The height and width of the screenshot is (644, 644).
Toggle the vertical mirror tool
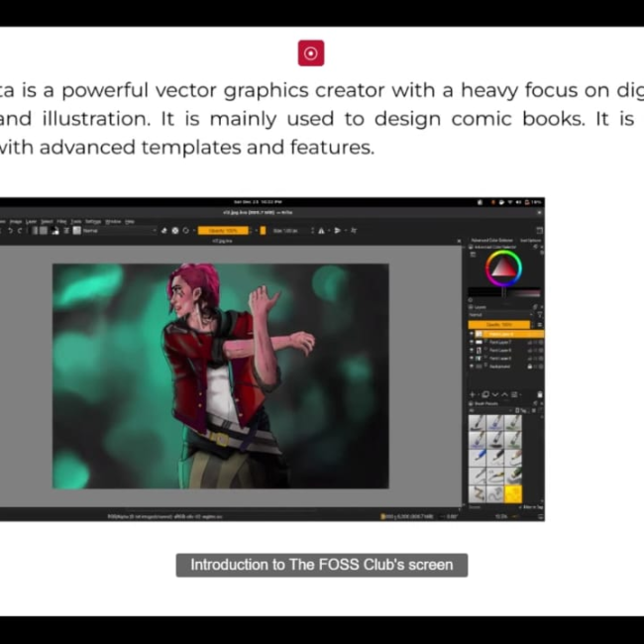tap(337, 231)
